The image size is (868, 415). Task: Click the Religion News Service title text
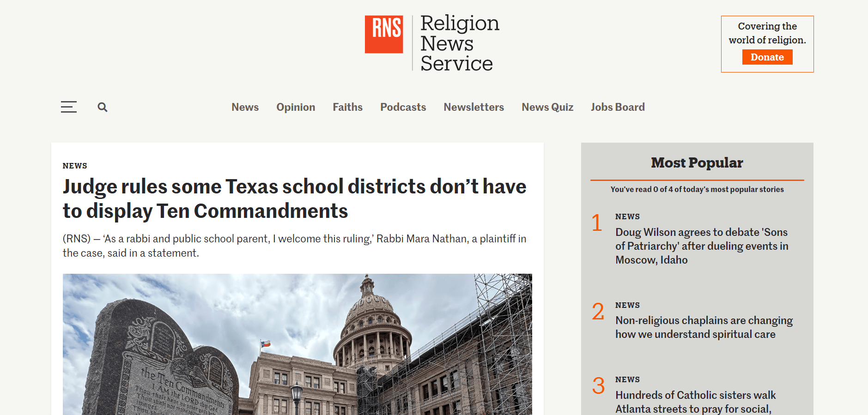pyautogui.click(x=459, y=43)
